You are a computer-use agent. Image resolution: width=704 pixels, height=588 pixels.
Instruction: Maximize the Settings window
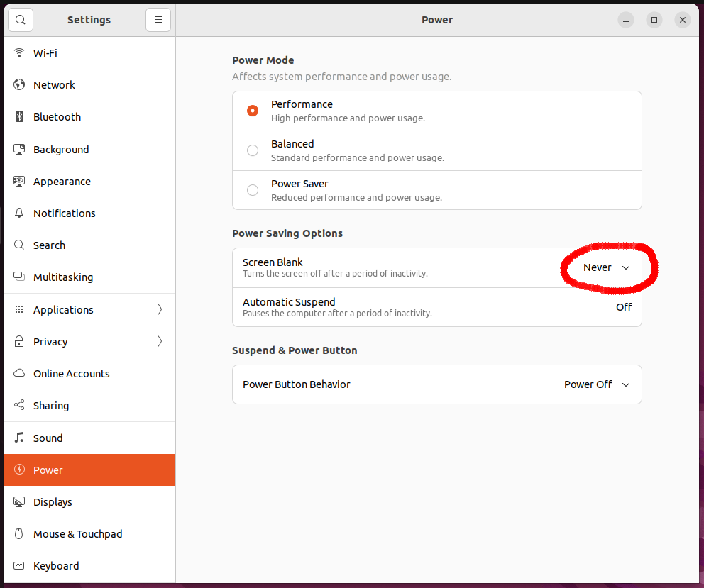click(x=654, y=20)
